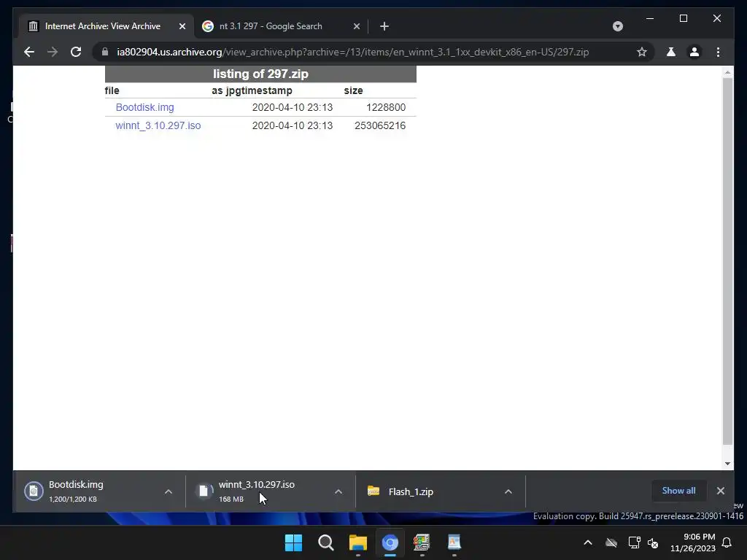Open Chrome labs flask icon

671,52
